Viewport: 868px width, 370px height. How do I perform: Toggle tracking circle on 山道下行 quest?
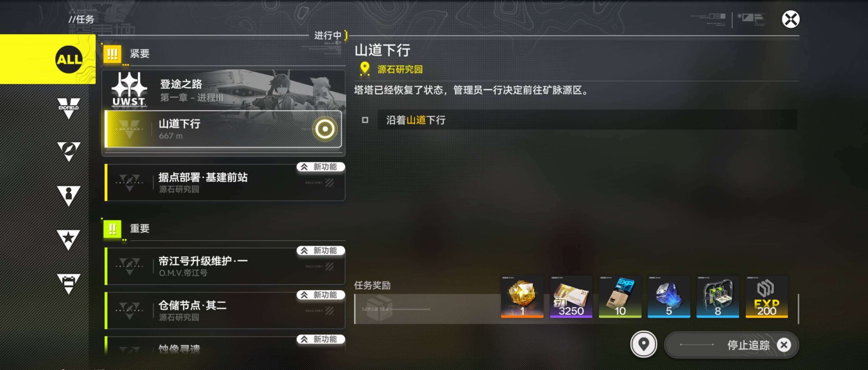tap(325, 129)
